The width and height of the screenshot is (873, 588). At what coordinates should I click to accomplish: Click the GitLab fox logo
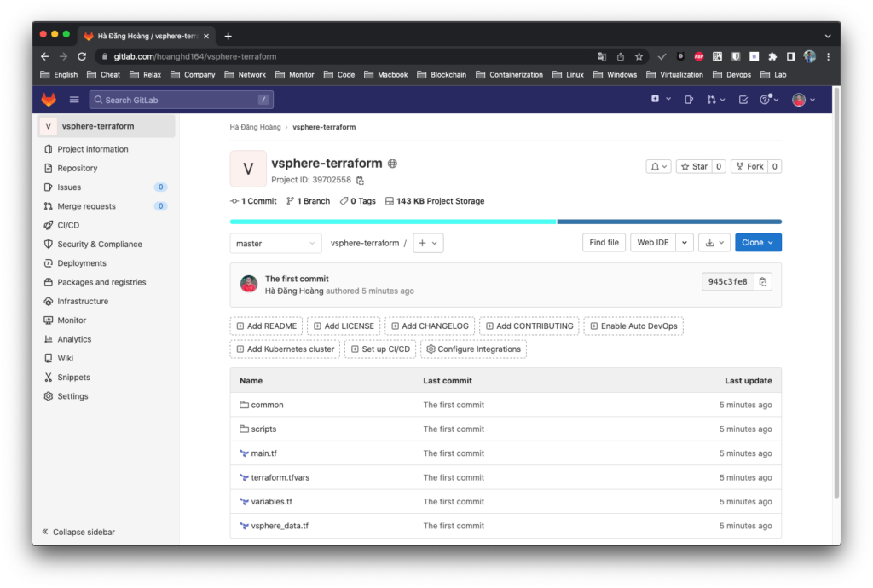click(x=49, y=100)
